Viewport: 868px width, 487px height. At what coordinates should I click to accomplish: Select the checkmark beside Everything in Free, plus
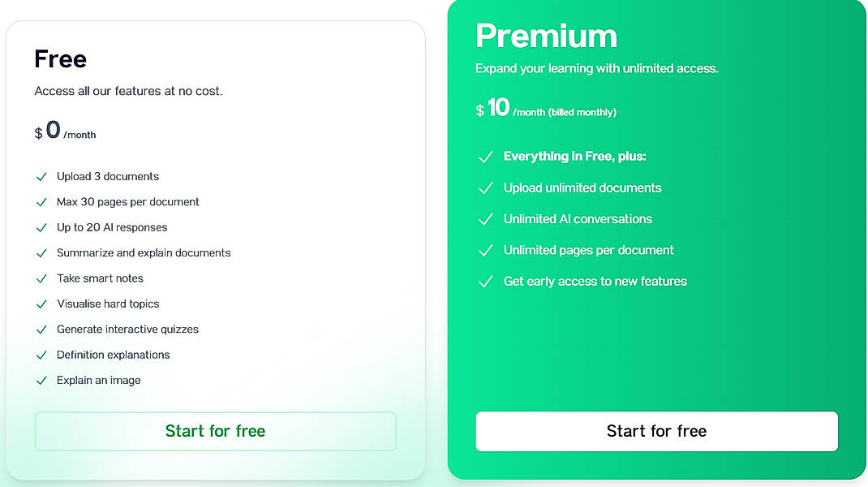coord(485,157)
